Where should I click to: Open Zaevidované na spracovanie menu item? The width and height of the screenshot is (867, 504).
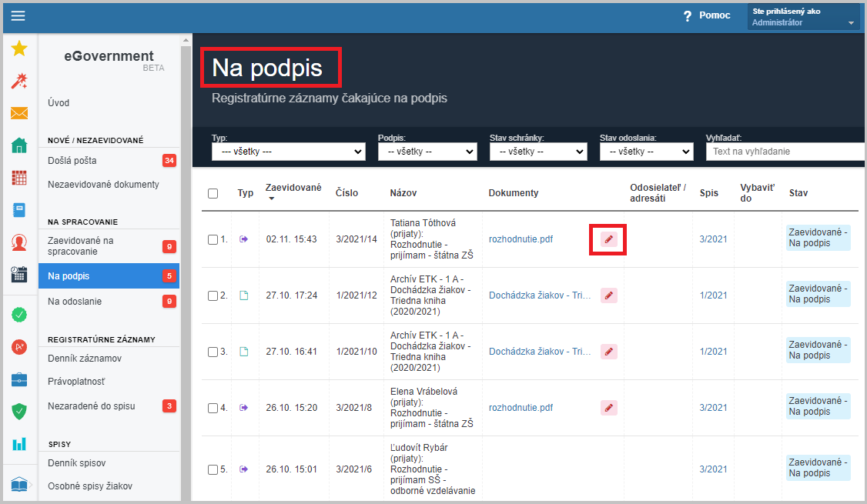click(109, 246)
